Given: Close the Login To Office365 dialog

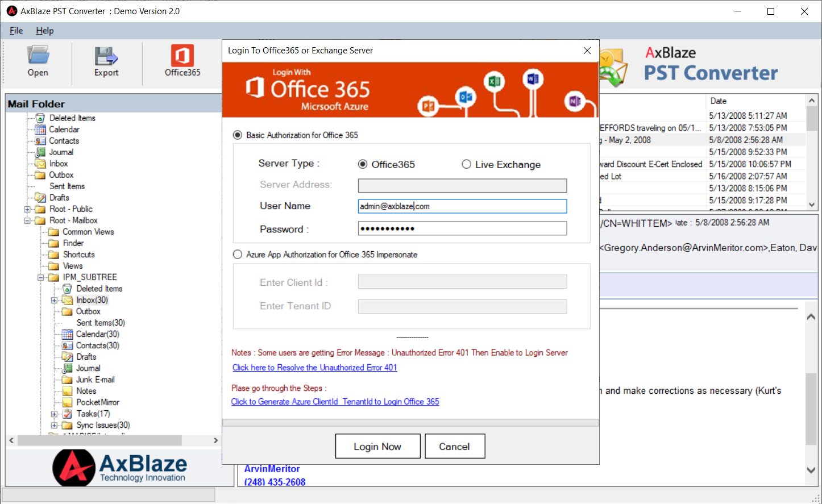Looking at the screenshot, I should point(587,51).
